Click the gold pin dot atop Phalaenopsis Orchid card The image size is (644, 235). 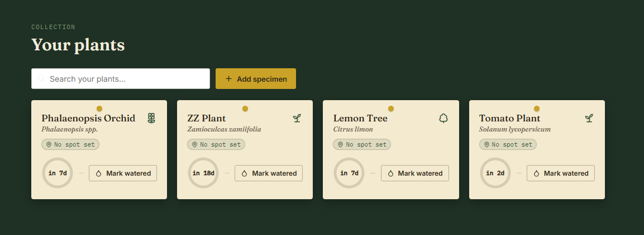pyautogui.click(x=99, y=109)
